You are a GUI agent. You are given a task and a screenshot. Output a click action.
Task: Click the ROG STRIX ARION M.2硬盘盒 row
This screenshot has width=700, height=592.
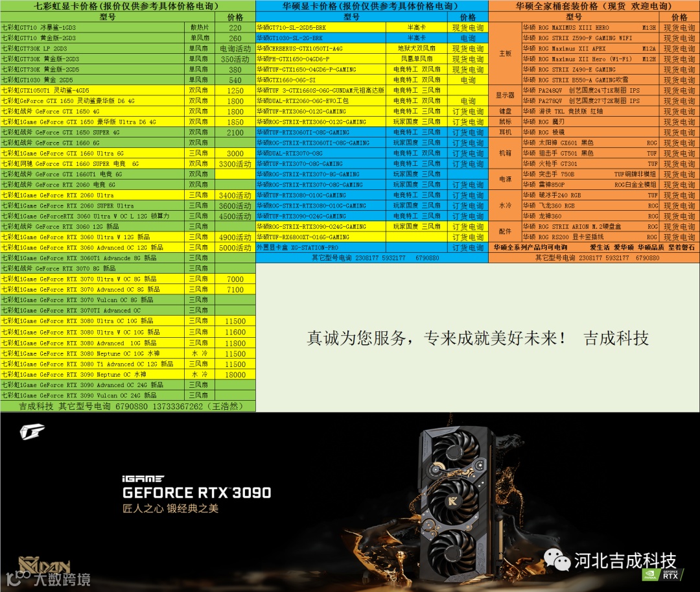pyautogui.click(x=611, y=226)
